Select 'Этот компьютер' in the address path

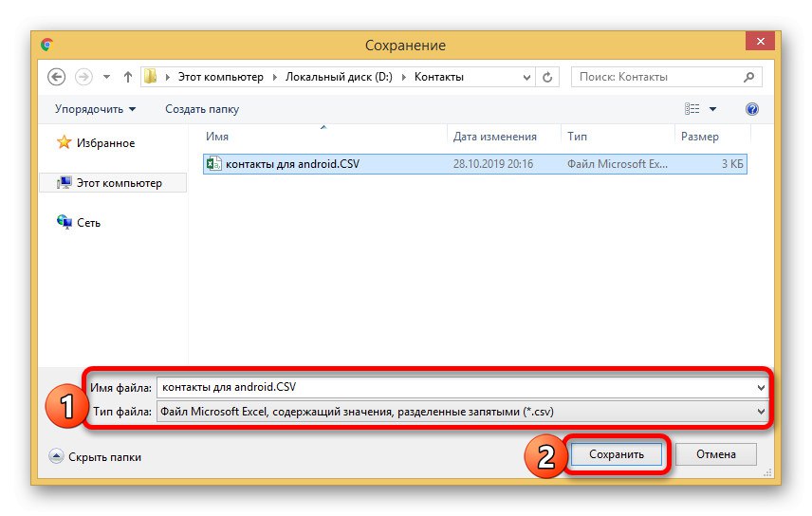221,77
